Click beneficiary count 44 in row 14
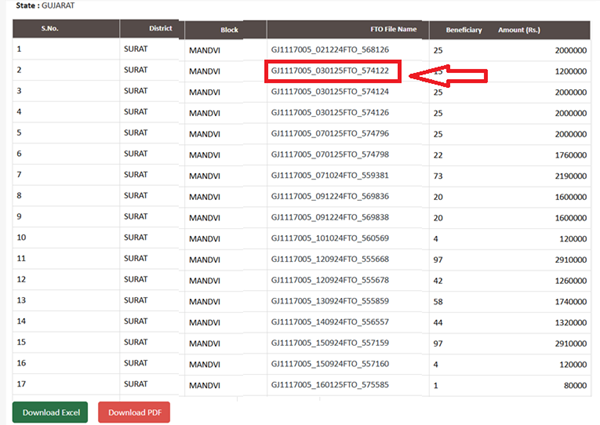The height and width of the screenshot is (425, 600). [438, 322]
